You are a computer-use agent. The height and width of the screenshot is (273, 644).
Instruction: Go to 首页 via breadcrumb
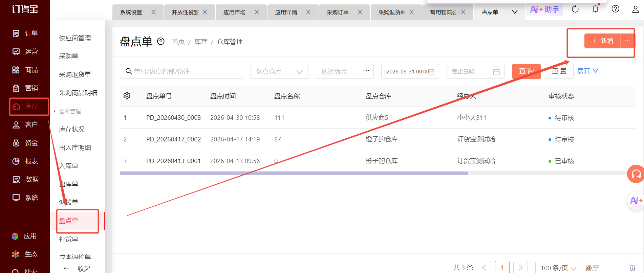pos(178,42)
